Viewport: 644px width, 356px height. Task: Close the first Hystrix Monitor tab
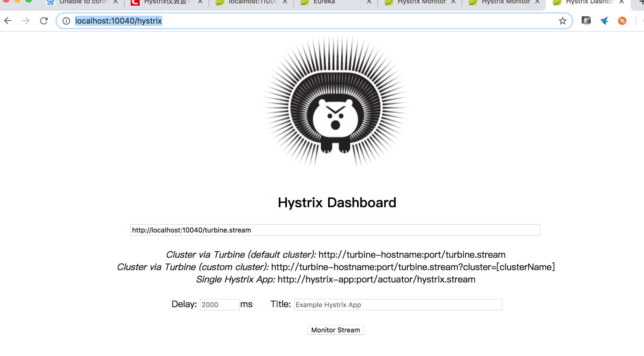coord(453,2)
